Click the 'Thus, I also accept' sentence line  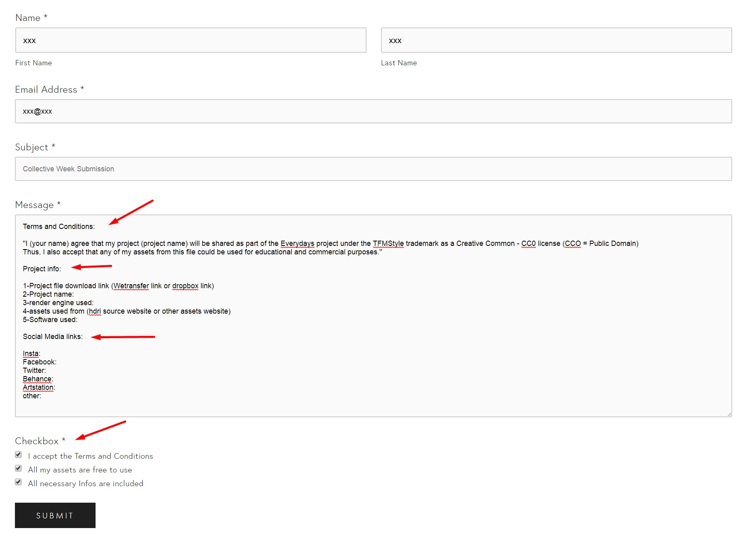pos(202,252)
